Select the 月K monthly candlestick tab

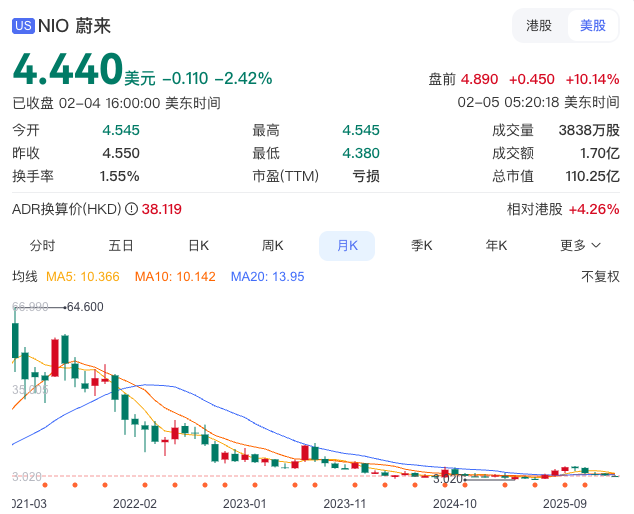point(347,245)
